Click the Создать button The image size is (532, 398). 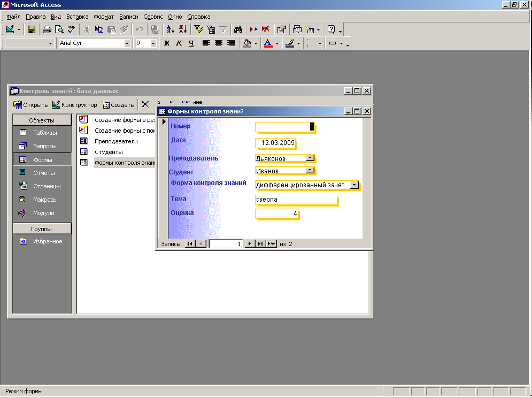[118, 105]
